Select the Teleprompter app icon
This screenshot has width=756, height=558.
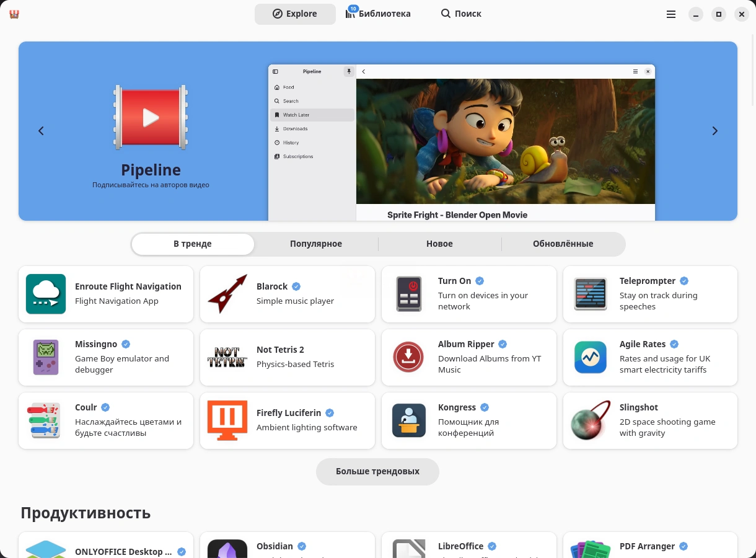(591, 294)
